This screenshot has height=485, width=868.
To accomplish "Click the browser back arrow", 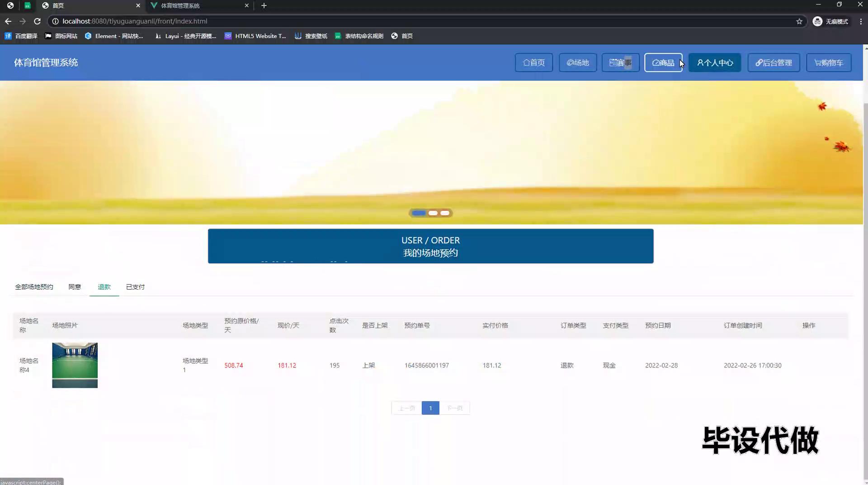I will [x=8, y=21].
